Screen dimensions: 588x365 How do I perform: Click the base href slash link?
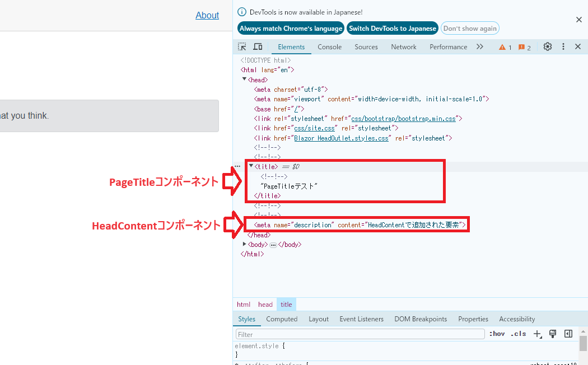tap(297, 109)
